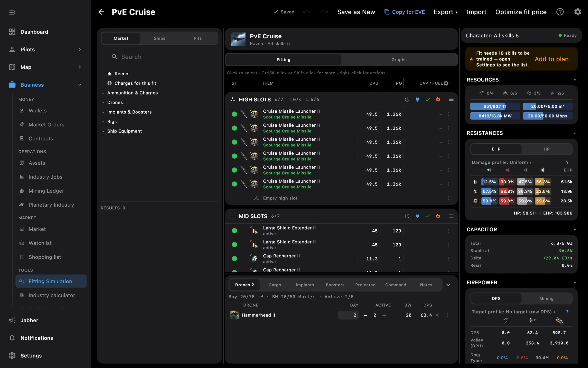
Task: Go back with the arrow button
Action: coord(101,12)
